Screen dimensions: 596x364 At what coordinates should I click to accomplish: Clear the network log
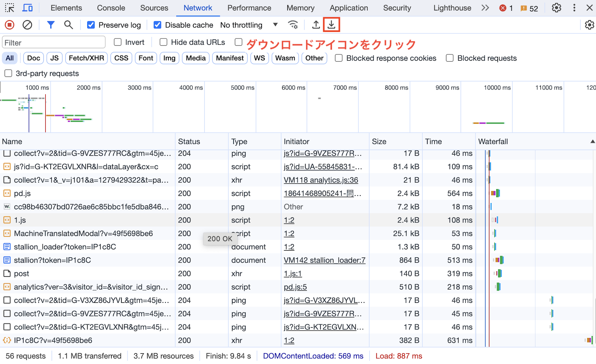tap(27, 25)
